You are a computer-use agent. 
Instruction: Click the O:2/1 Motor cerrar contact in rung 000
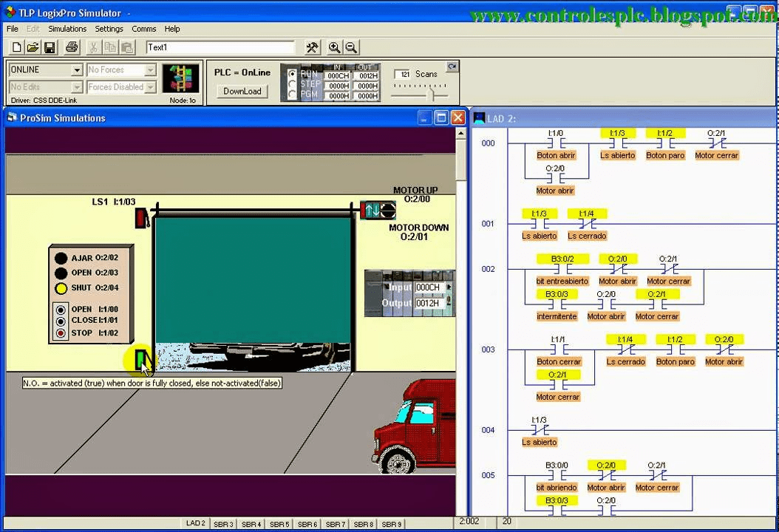point(716,143)
